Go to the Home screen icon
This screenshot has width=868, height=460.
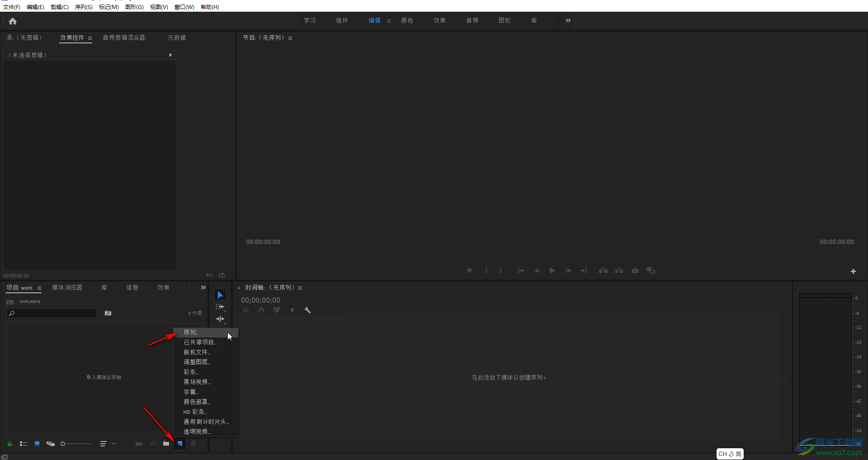coord(13,21)
